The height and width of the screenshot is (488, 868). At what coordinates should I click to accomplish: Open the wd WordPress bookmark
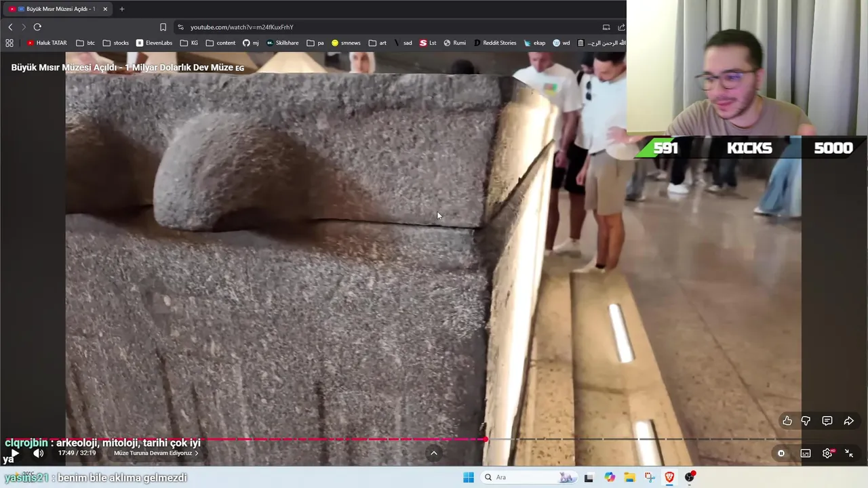561,43
